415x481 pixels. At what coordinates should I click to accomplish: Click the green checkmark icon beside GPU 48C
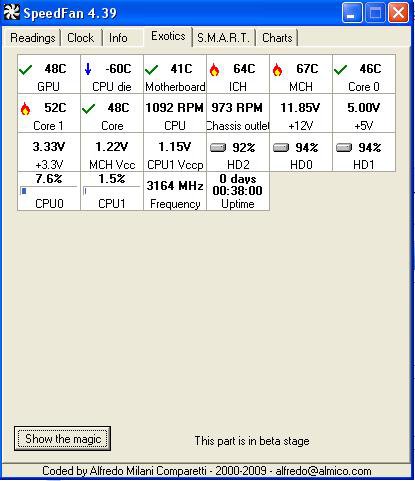(x=26, y=70)
